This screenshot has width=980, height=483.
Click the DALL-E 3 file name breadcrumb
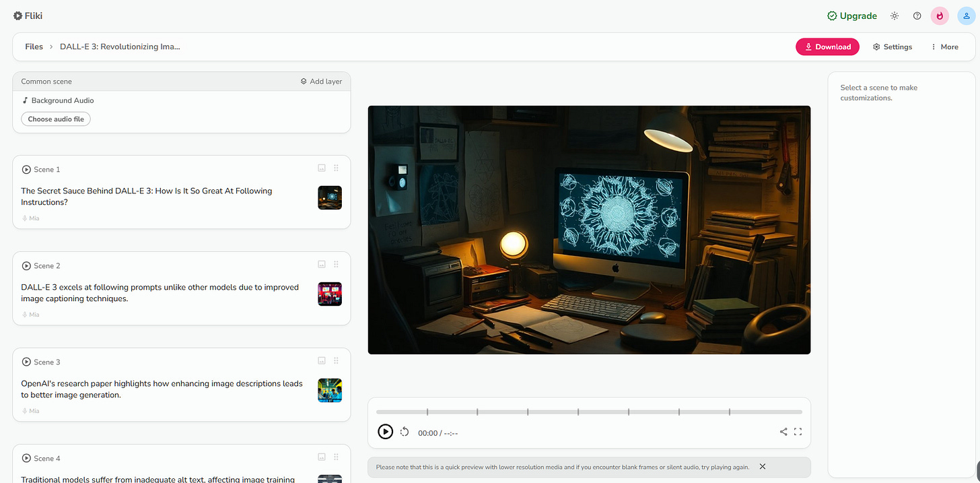120,46
